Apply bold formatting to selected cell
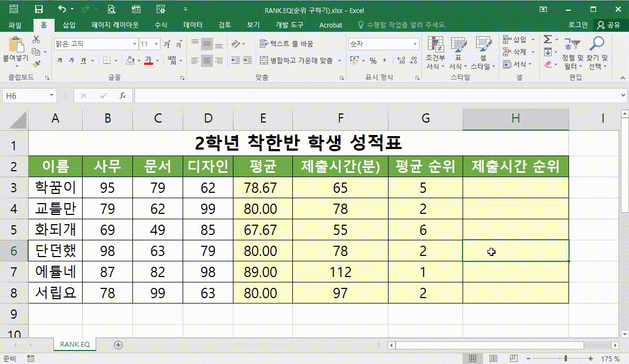 pyautogui.click(x=61, y=60)
